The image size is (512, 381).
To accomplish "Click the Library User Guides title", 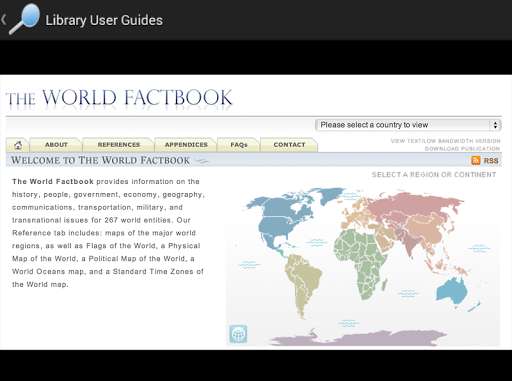I will click(x=104, y=20).
